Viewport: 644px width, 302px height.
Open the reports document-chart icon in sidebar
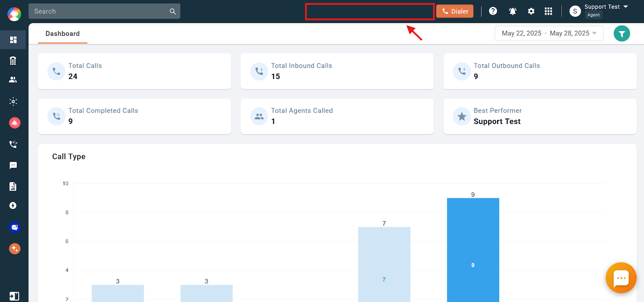click(x=13, y=186)
